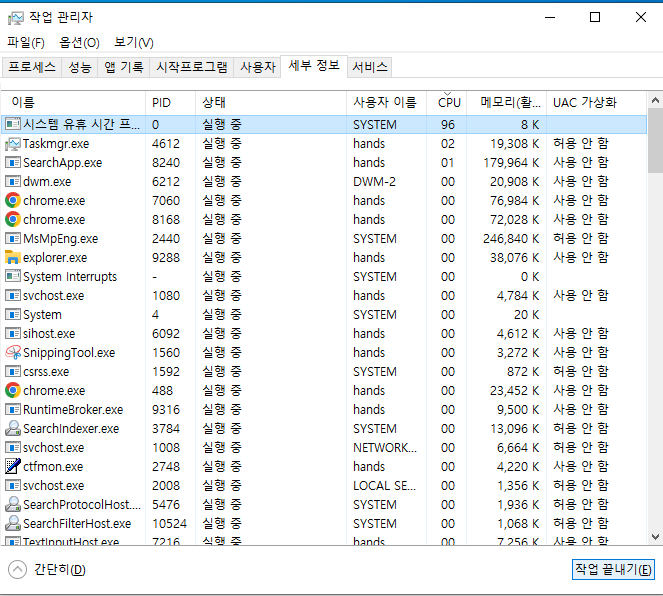The height and width of the screenshot is (596, 663).
Task: Switch to the 성능 tab
Action: [x=80, y=67]
